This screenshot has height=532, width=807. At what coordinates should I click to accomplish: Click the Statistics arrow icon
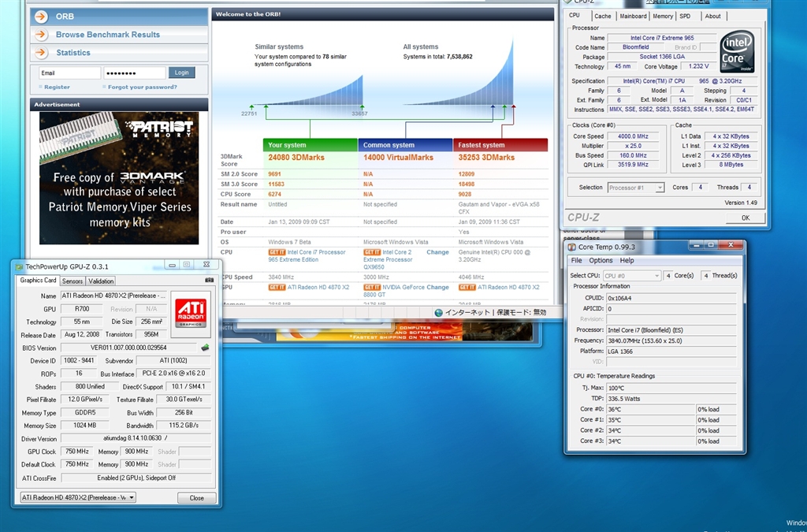pyautogui.click(x=41, y=53)
